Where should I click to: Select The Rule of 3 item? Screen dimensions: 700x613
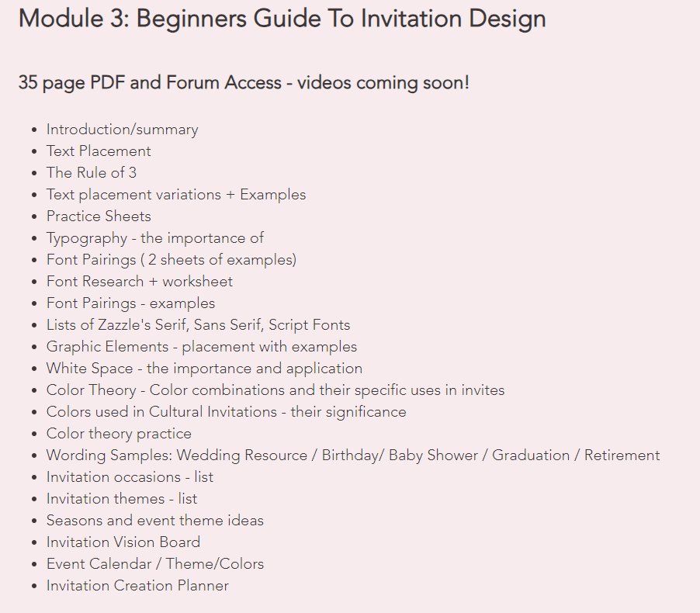pos(92,173)
